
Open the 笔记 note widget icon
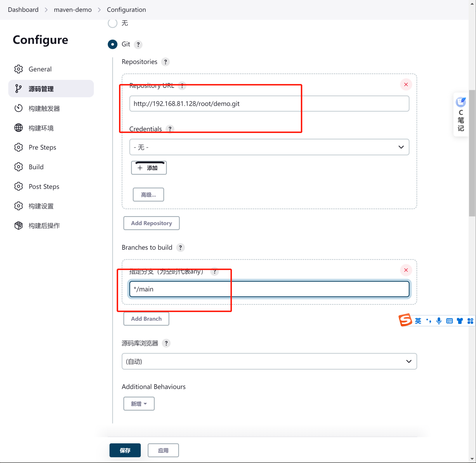pyautogui.click(x=461, y=102)
